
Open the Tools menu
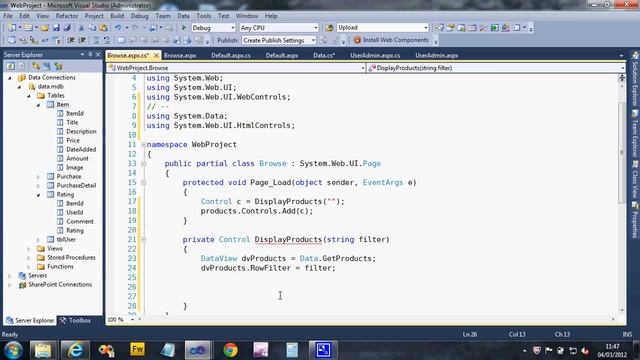click(203, 16)
